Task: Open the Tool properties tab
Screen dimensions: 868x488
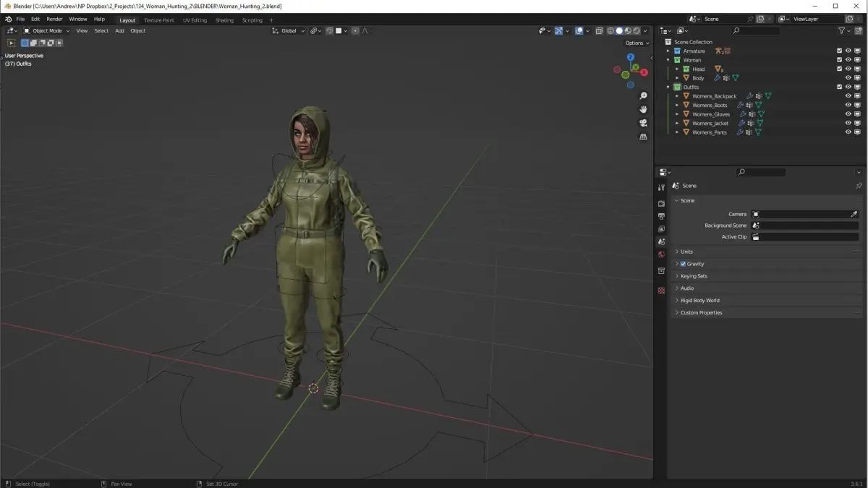Action: coord(661,187)
